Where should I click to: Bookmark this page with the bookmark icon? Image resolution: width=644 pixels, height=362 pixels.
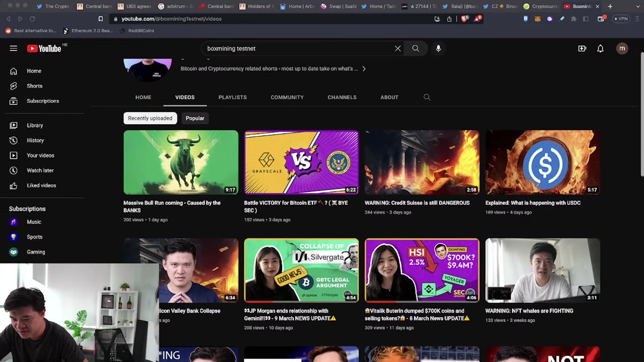pos(101,19)
